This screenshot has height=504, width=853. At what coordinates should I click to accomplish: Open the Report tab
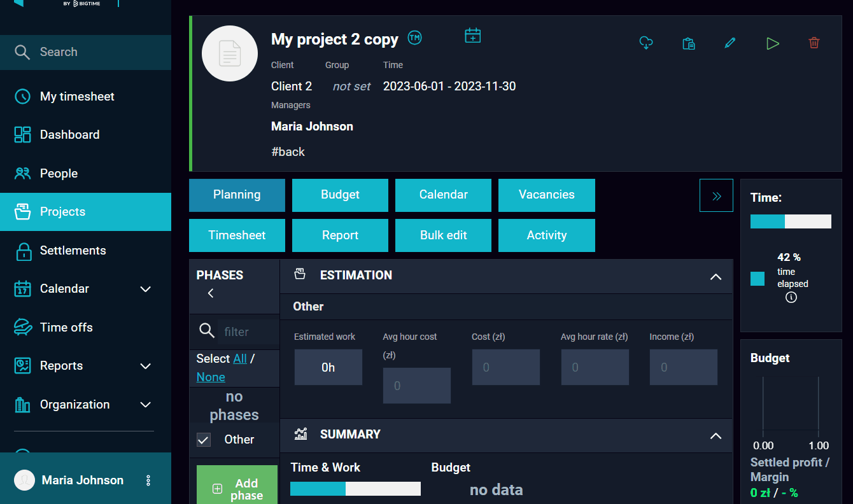click(340, 235)
